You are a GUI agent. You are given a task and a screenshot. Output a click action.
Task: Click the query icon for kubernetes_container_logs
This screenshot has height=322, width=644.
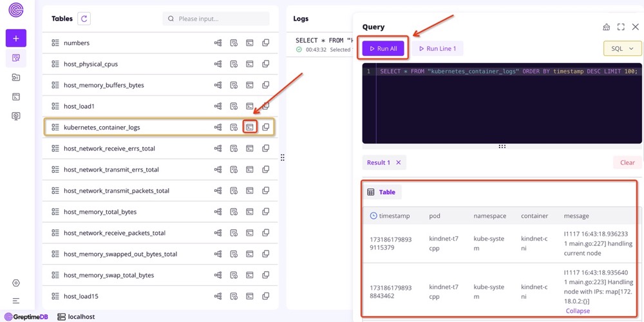point(250,128)
